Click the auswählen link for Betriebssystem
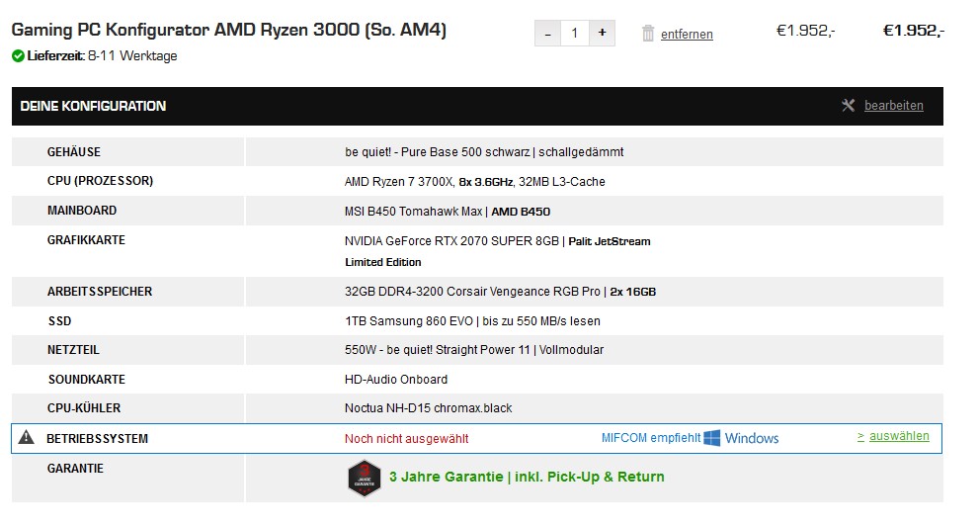980x527 pixels. click(899, 436)
